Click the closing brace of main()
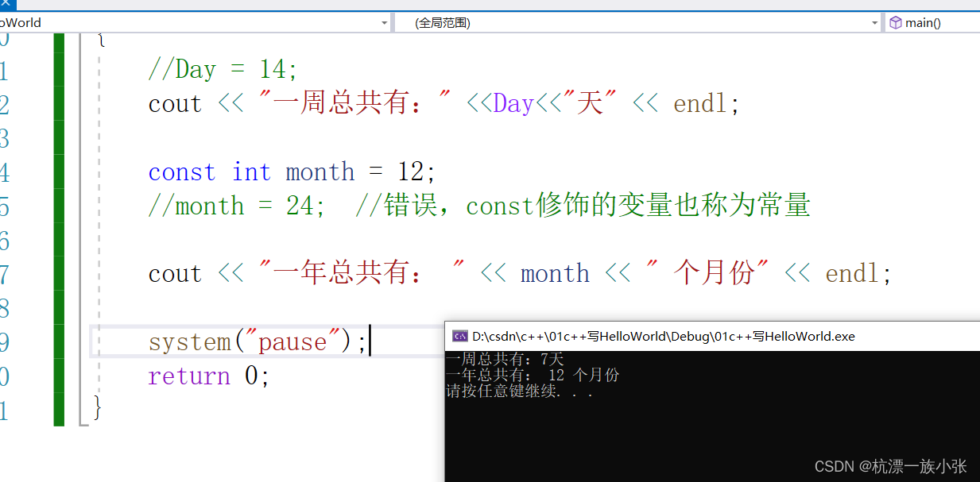The image size is (980, 482). click(x=98, y=407)
